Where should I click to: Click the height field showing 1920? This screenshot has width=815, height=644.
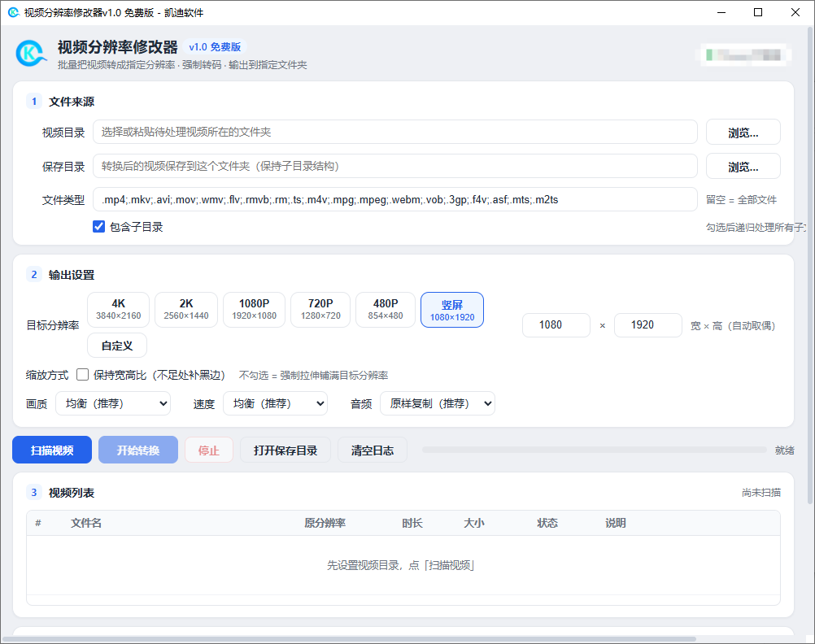648,325
